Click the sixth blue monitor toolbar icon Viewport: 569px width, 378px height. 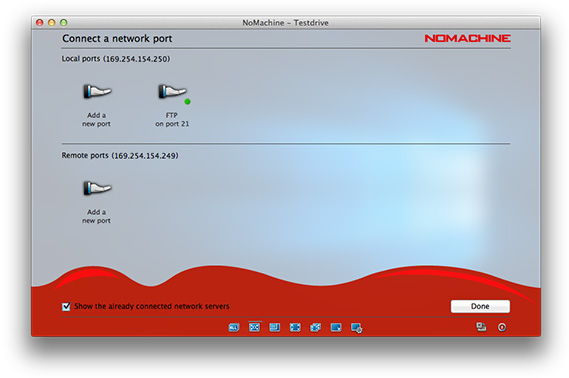(x=336, y=327)
